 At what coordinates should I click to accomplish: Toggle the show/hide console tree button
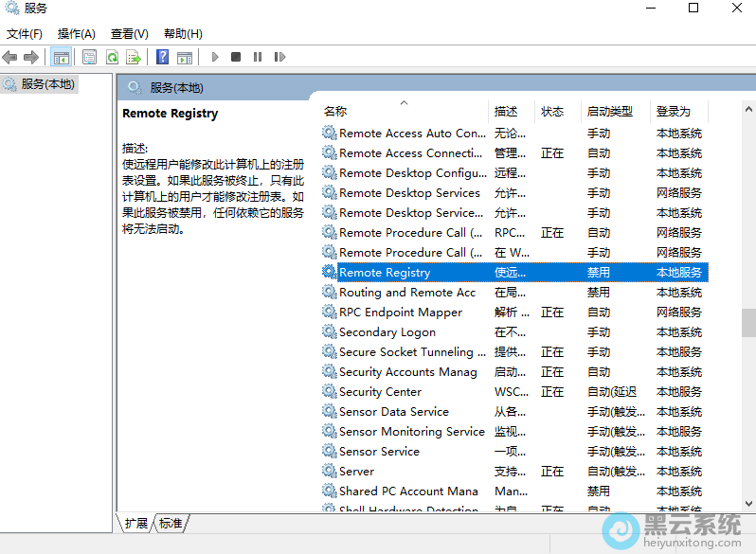click(61, 57)
